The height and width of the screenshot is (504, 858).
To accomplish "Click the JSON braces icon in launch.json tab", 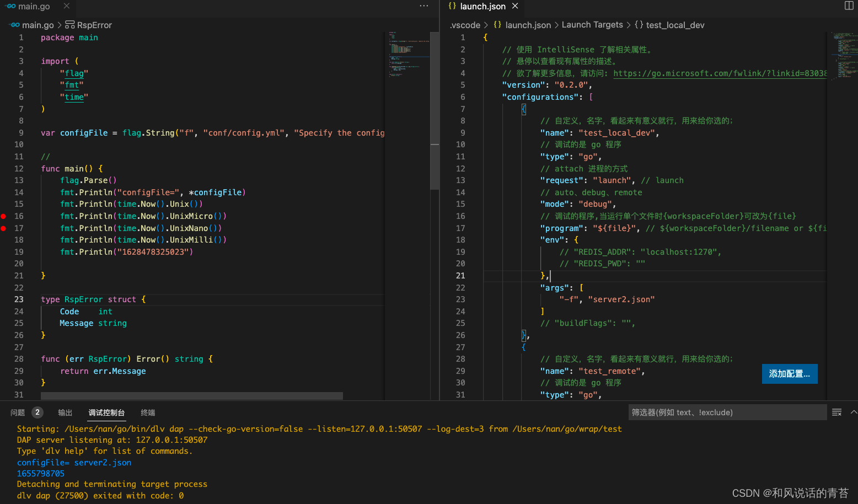I will coord(452,6).
